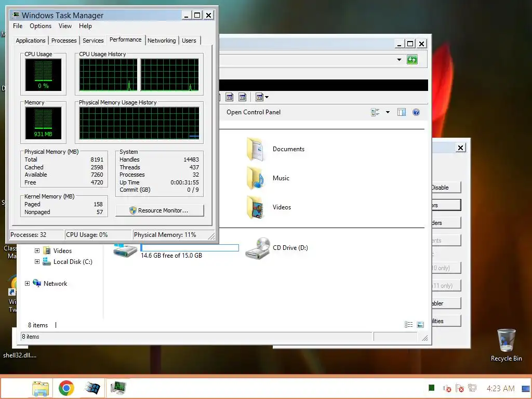532x399 pixels.
Task: Open the Music library folder
Action: [x=255, y=178]
